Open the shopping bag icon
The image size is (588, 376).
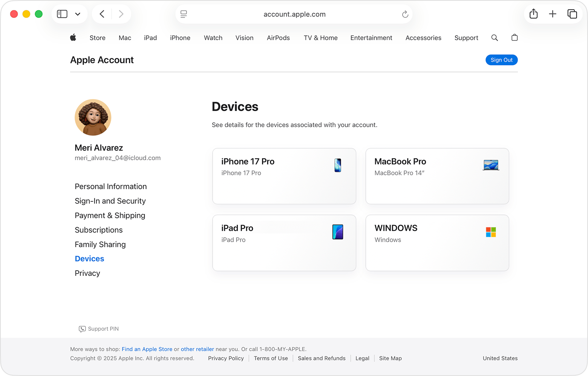tap(514, 38)
